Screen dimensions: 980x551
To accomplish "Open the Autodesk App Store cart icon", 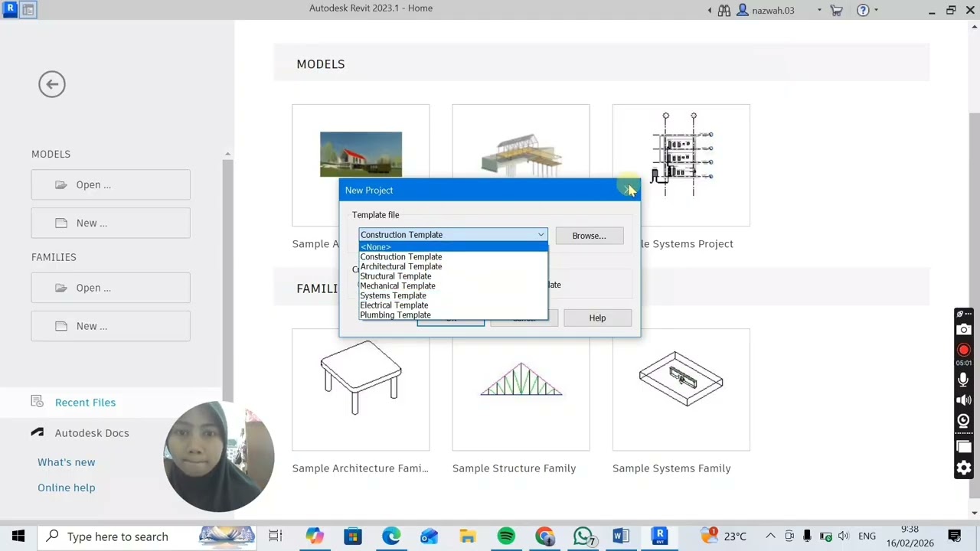I will pos(836,10).
